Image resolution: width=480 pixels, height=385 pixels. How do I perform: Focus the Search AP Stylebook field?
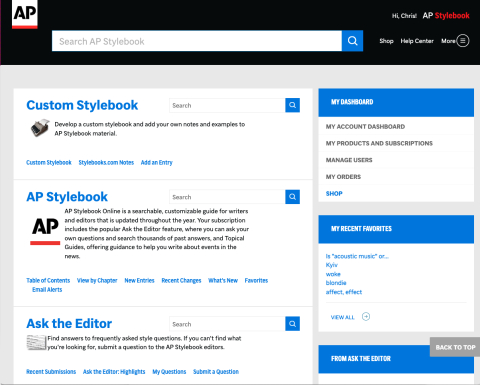[197, 41]
